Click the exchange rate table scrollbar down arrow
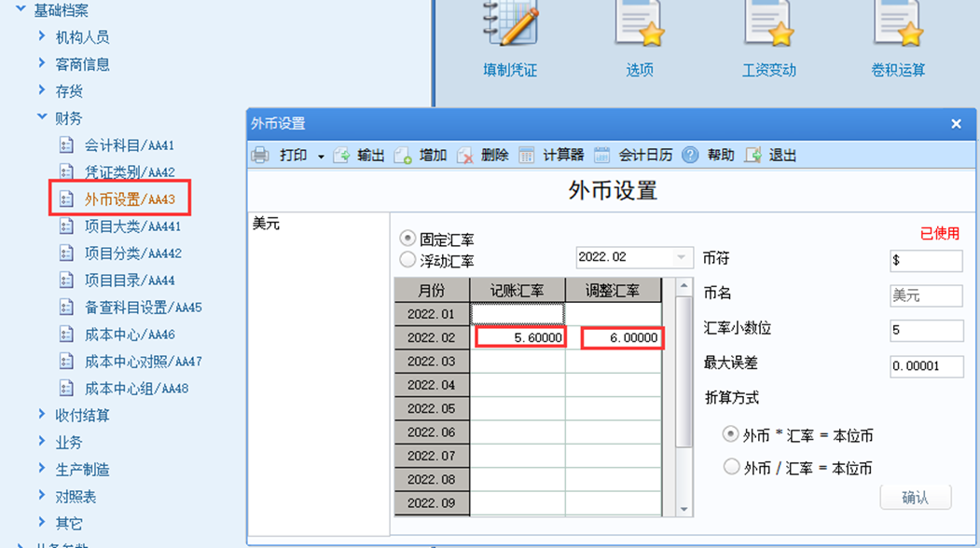 [x=683, y=509]
